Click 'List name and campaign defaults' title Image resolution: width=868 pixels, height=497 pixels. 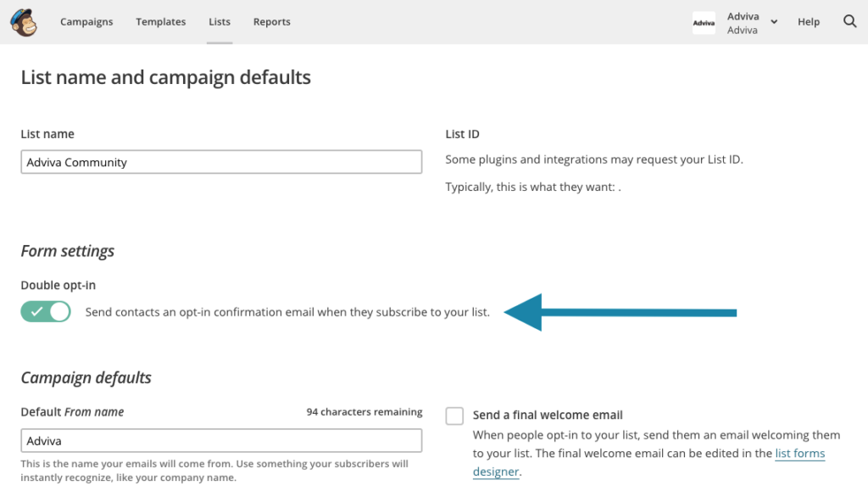tap(165, 77)
